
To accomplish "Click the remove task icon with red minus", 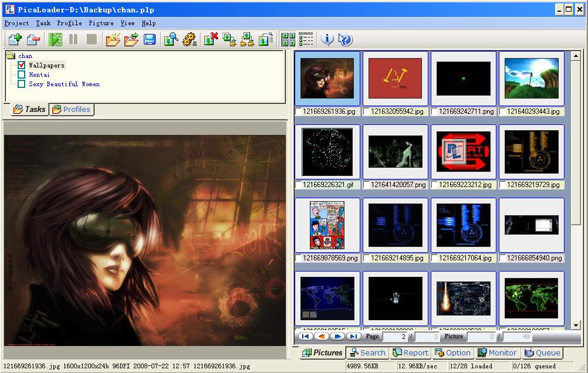I will tap(33, 39).
